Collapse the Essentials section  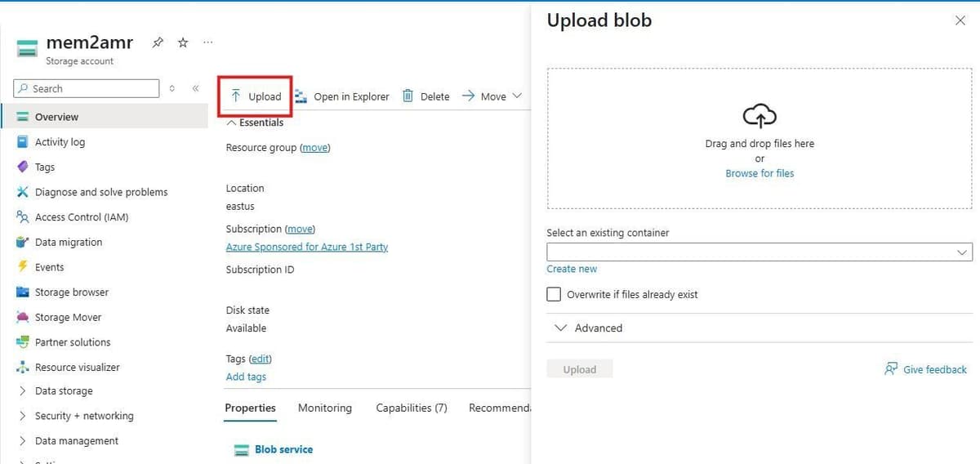pos(232,123)
